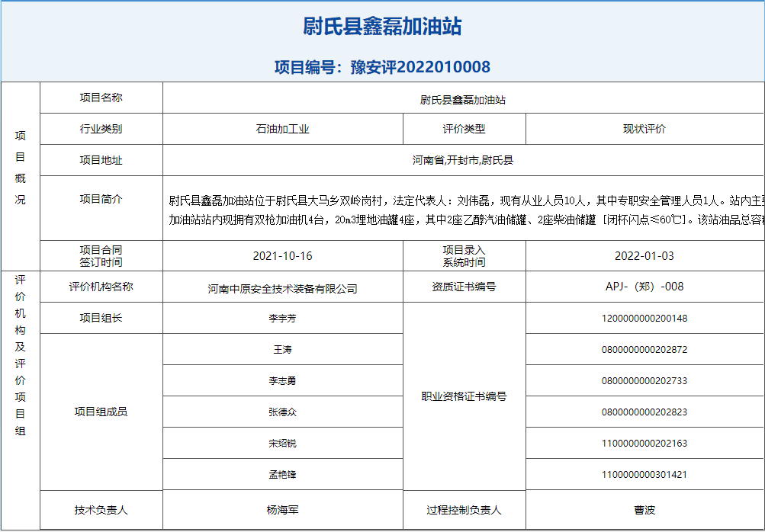Image resolution: width=765 pixels, height=532 pixels.
Task: Click the 项目录入系统时间 label cell
Action: click(x=464, y=256)
